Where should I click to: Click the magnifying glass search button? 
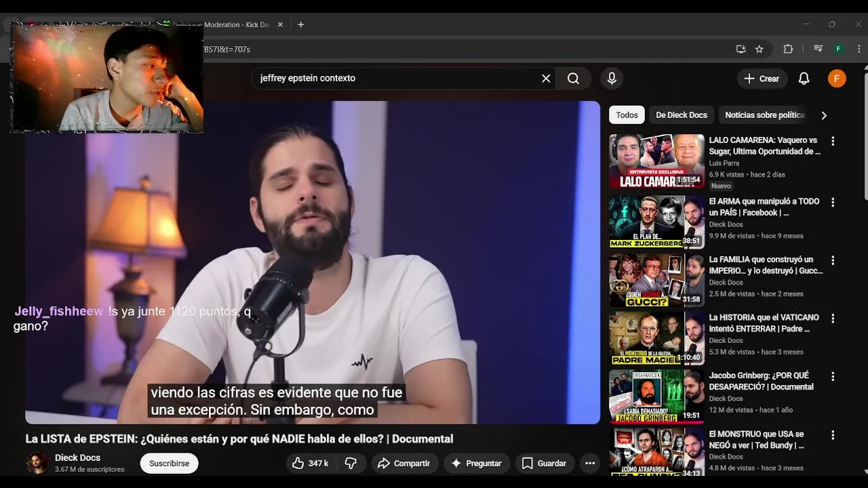(573, 79)
